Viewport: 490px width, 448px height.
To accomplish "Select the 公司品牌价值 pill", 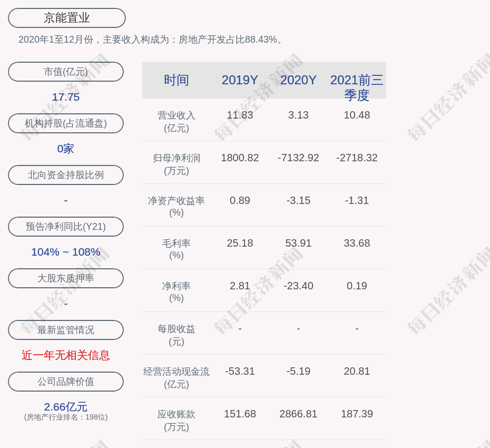I will tap(66, 382).
